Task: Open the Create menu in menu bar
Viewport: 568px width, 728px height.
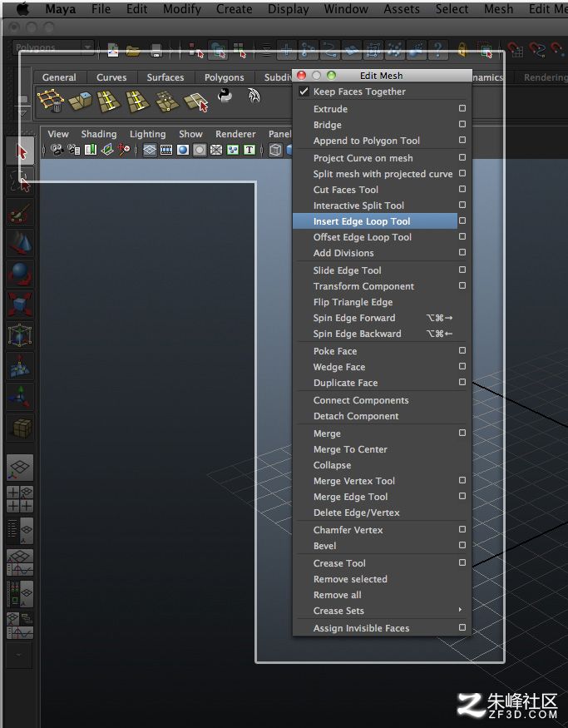Action: (x=234, y=9)
